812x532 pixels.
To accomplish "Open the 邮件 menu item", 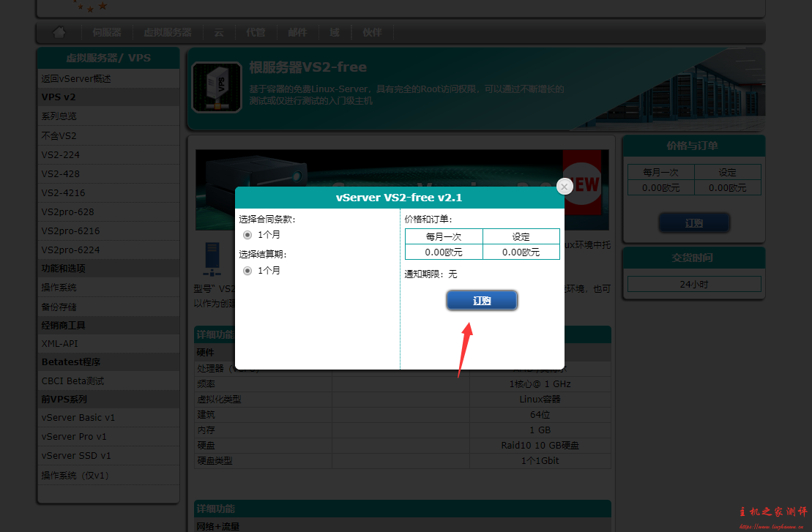I will 297,32.
